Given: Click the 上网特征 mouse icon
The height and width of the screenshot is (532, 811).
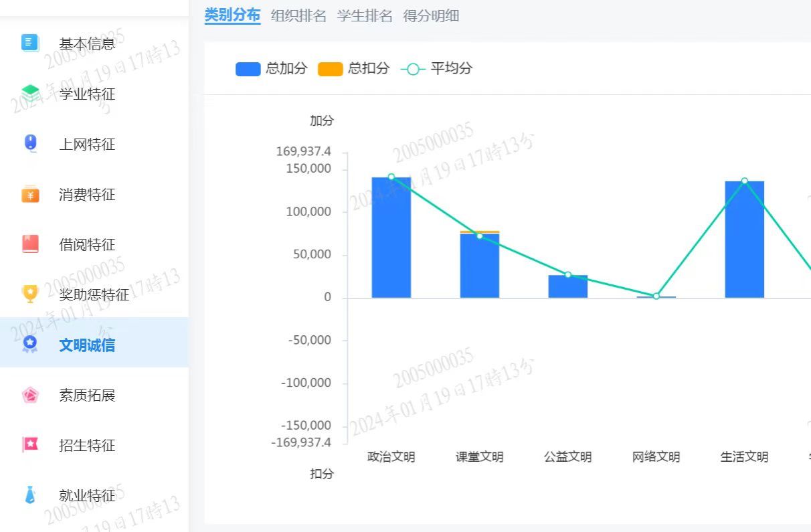Looking at the screenshot, I should coord(30,144).
